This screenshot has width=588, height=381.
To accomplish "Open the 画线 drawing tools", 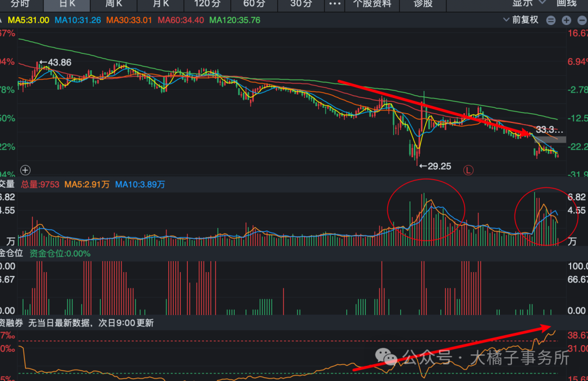I will [566, 4].
